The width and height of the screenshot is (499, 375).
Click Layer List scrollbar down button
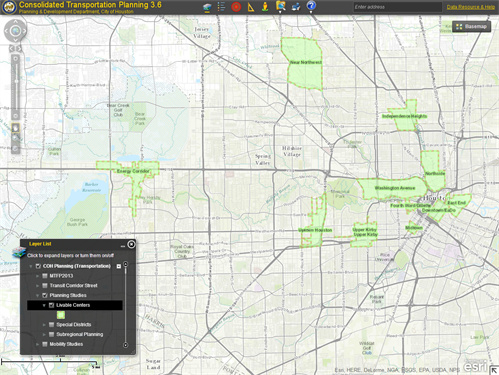click(126, 345)
